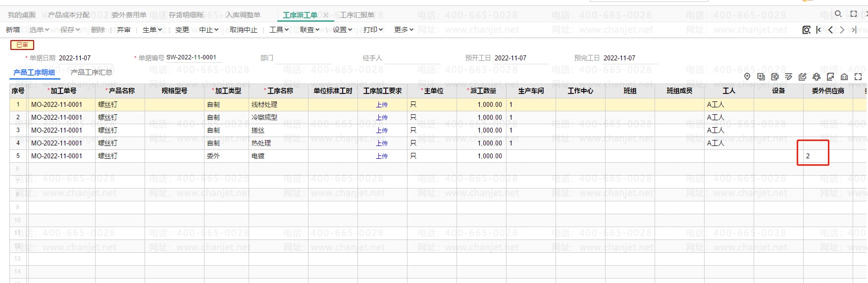The width and height of the screenshot is (868, 283).
Task: Click the warehouse house icon above table
Action: (844, 76)
